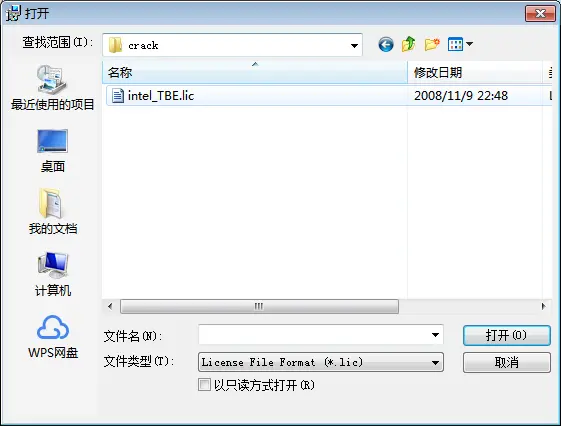Navigate up one folder level
This screenshot has width=561, height=426.
[409, 44]
